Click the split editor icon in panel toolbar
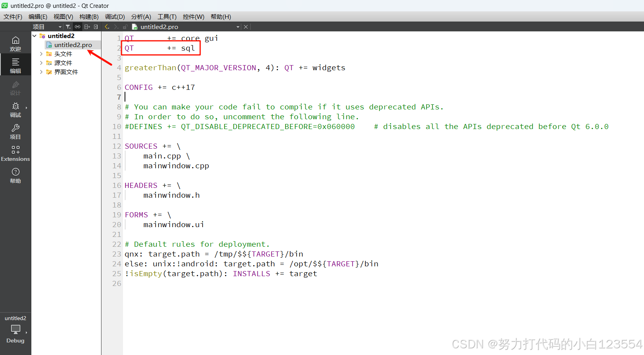This screenshot has height=355, width=644. point(87,26)
